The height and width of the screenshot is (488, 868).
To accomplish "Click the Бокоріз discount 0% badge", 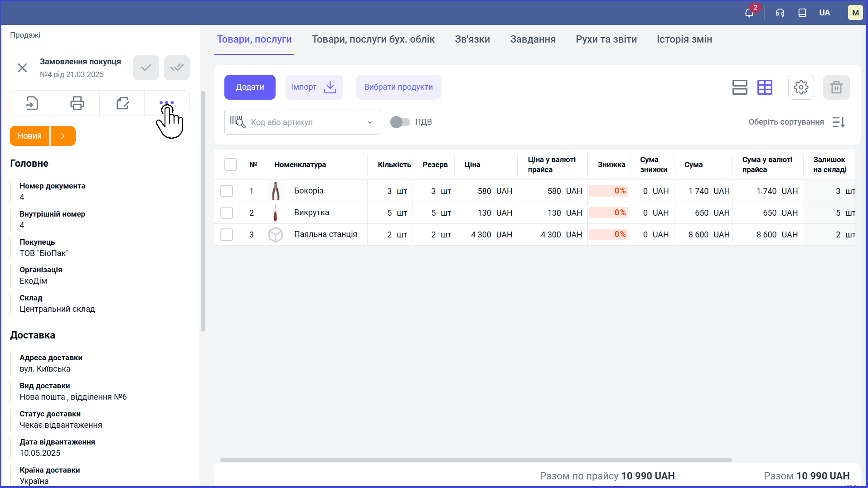I will (x=608, y=191).
